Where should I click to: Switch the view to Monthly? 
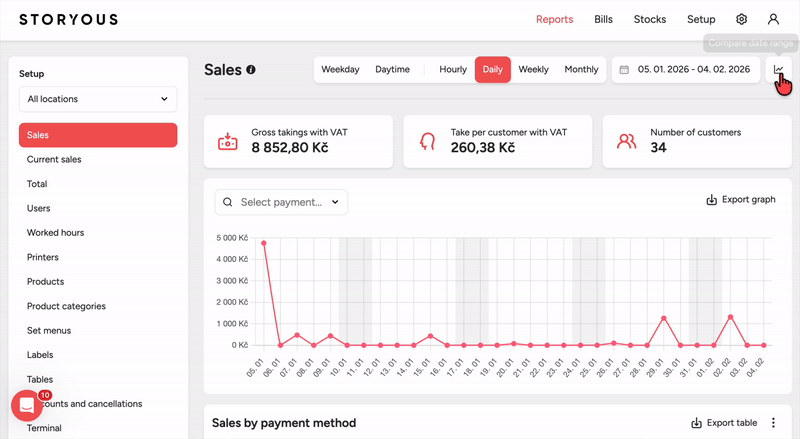coord(581,69)
